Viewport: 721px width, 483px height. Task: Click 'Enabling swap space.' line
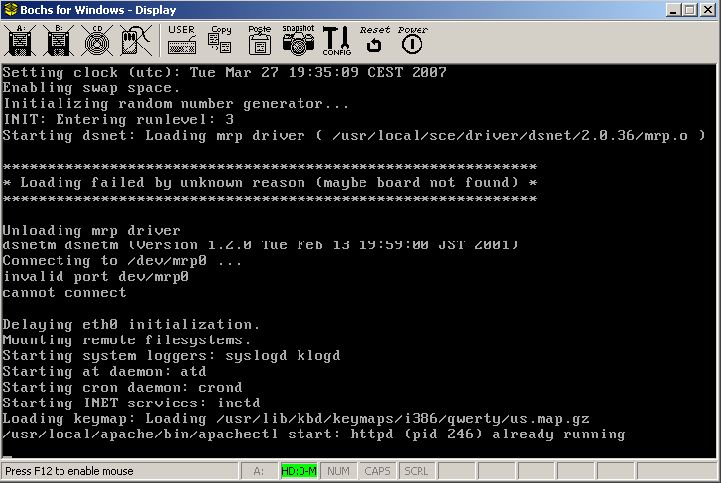[x=92, y=88]
